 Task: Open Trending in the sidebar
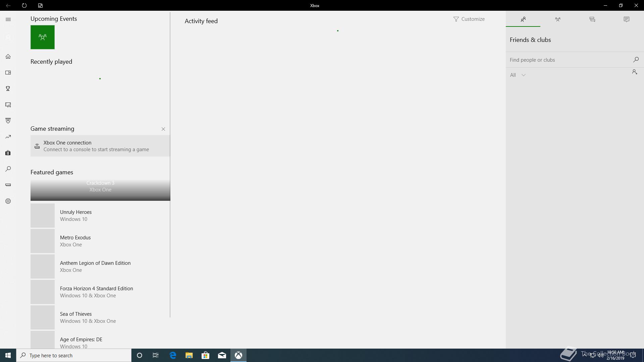point(8,137)
